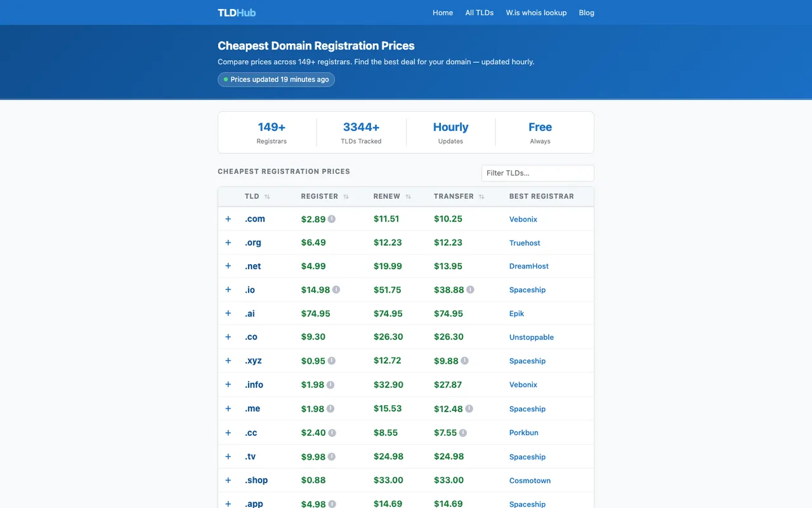Screen dimensions: 812x508
Task: Expand the .net row
Action: pyautogui.click(x=228, y=266)
